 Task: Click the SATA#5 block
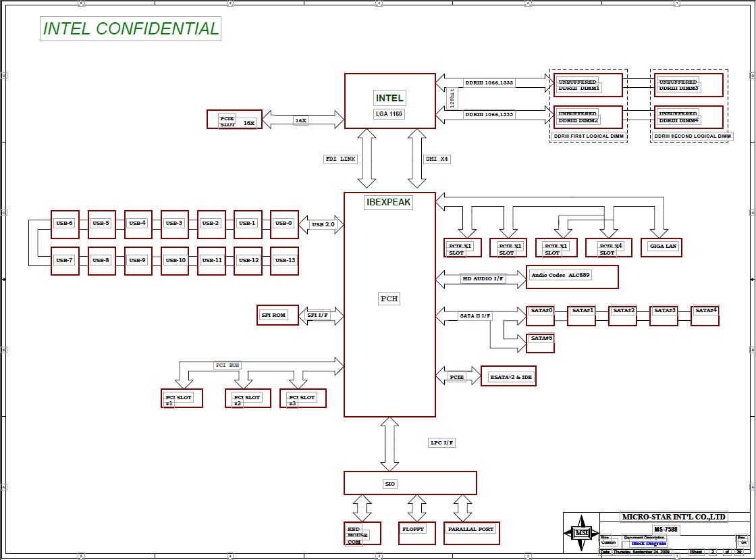point(541,343)
